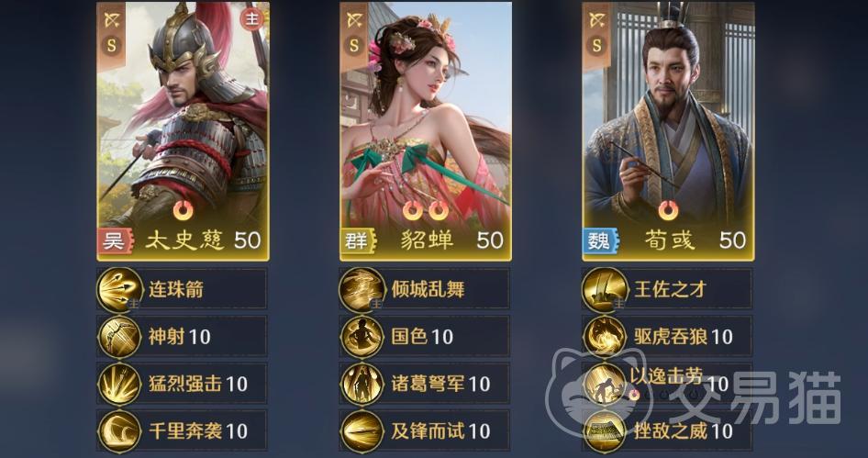Click the 魏 faction badge on 荀彧
This screenshot has width=868, height=458.
pos(600,240)
